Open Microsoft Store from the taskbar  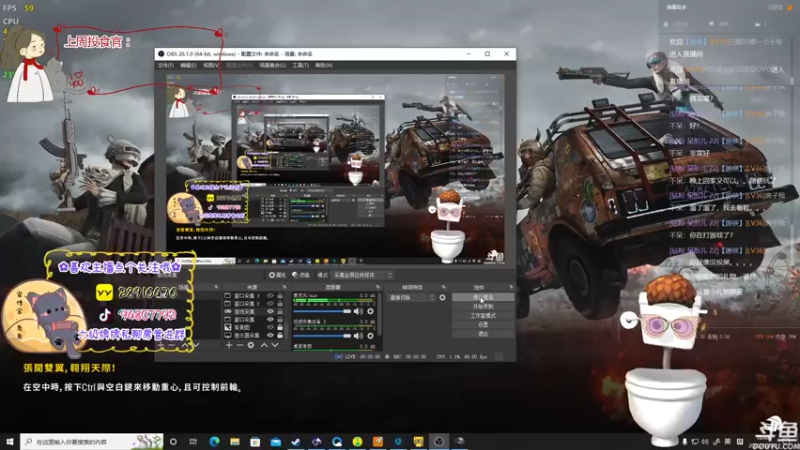pyautogui.click(x=255, y=441)
